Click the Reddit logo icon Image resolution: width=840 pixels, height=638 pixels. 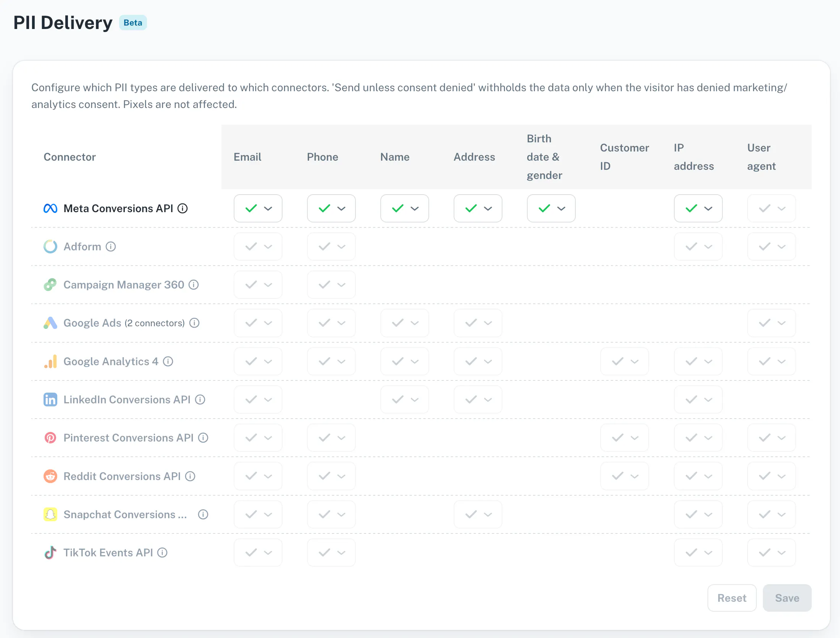[50, 476]
